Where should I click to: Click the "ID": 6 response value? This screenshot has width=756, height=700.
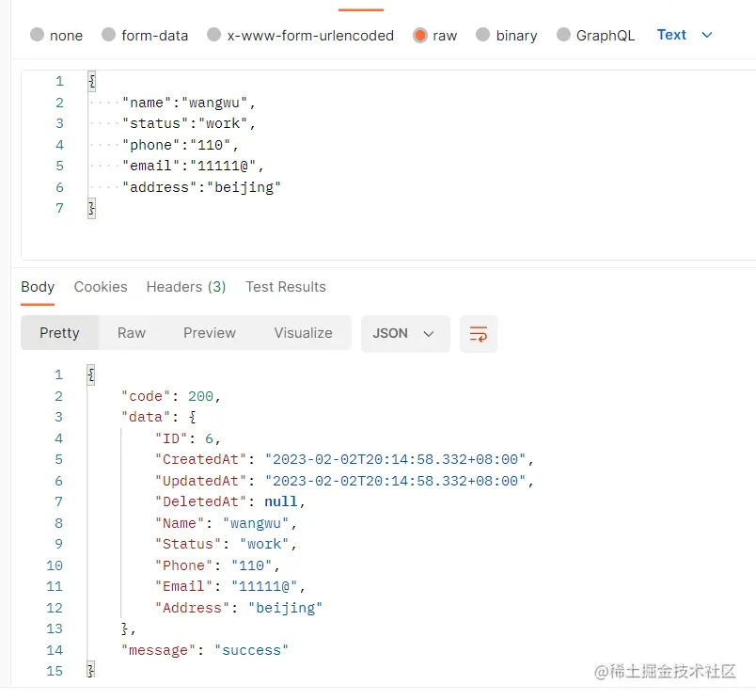click(x=210, y=438)
